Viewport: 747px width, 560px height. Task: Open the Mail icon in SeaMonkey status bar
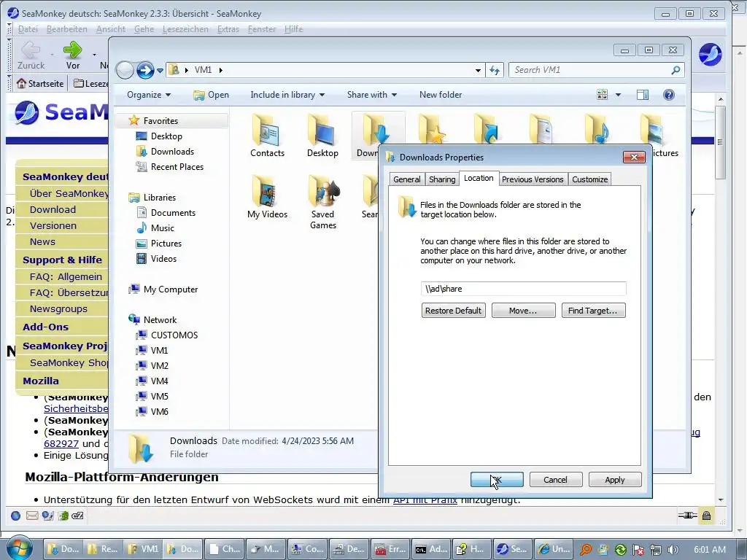pos(32,516)
